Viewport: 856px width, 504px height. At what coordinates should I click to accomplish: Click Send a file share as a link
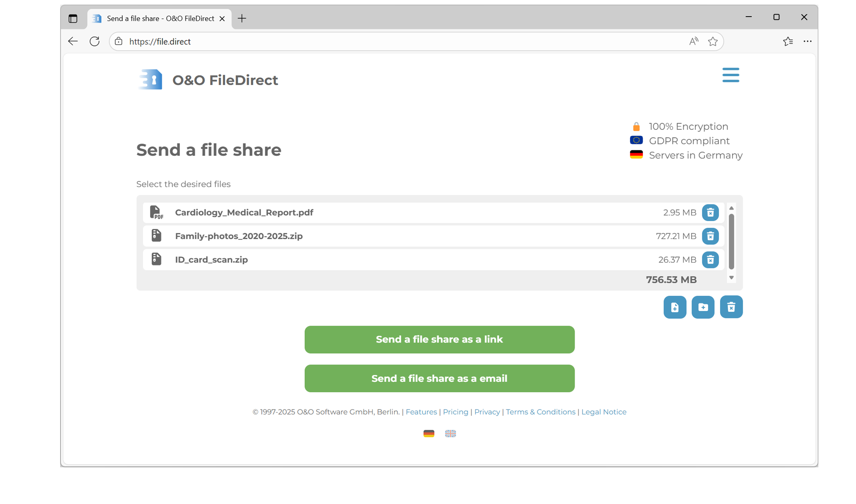tap(439, 339)
